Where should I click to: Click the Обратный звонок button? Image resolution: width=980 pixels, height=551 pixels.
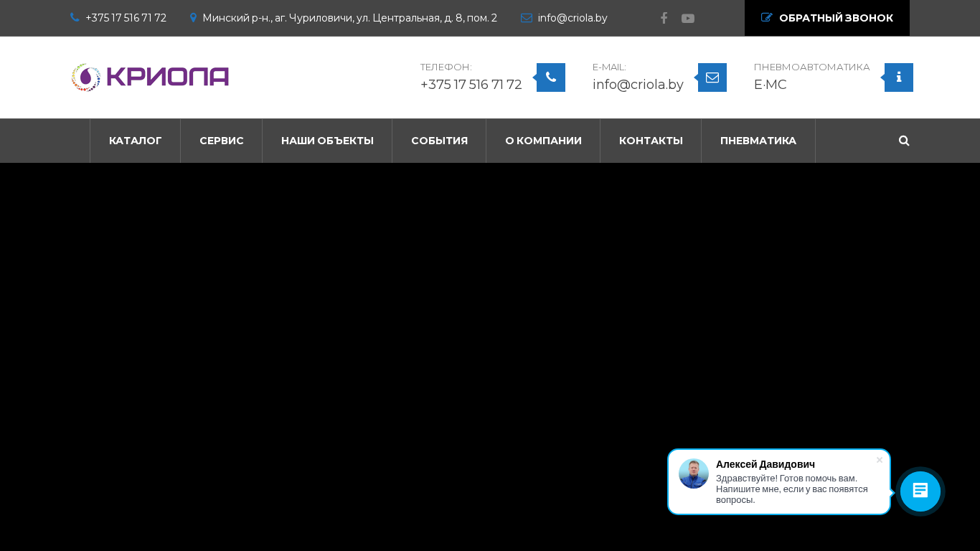click(827, 18)
